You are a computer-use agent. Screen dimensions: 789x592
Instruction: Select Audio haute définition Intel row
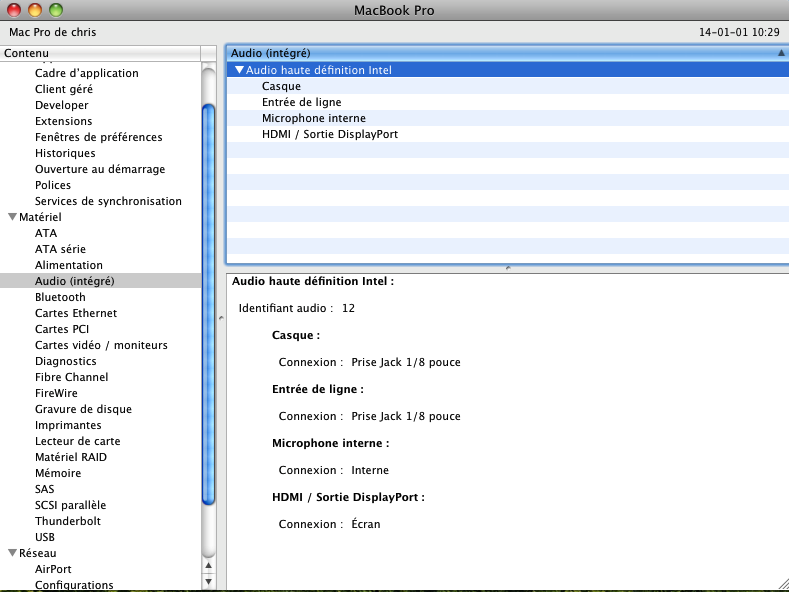pos(508,70)
